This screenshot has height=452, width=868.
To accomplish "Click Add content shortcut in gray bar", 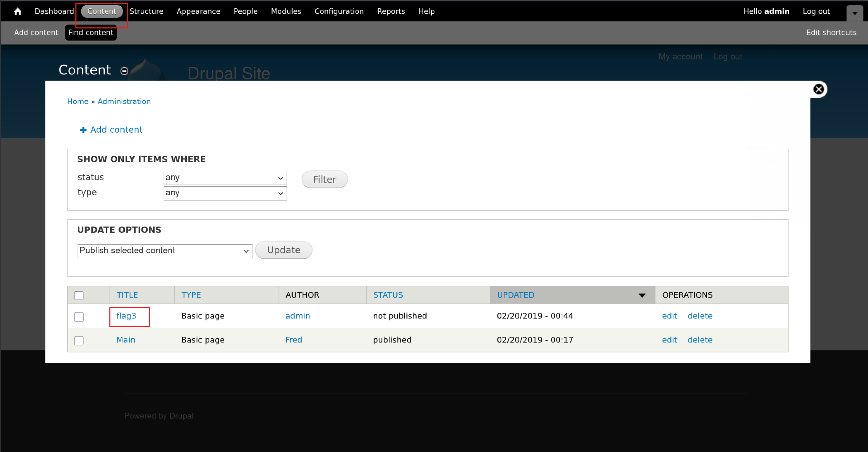I will pos(36,33).
